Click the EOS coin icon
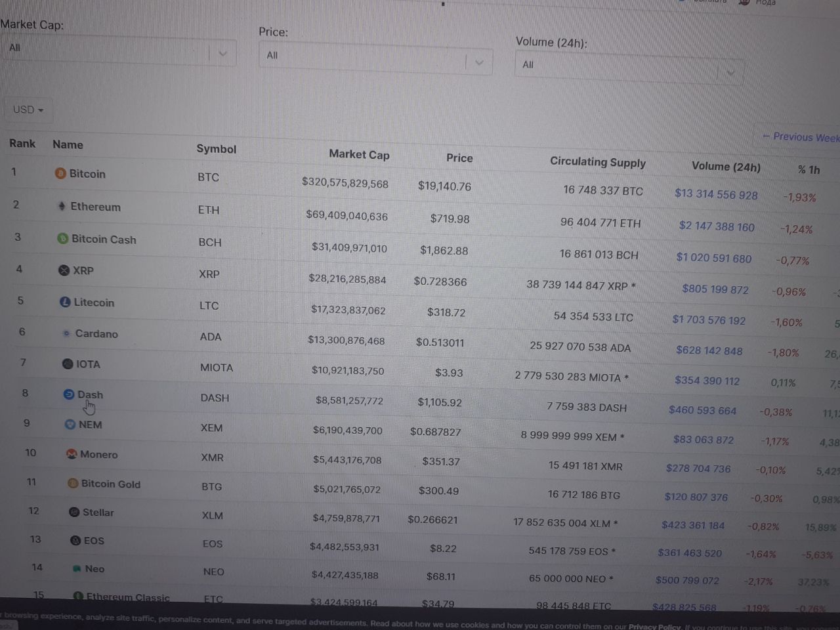The width and height of the screenshot is (840, 630). click(75, 540)
